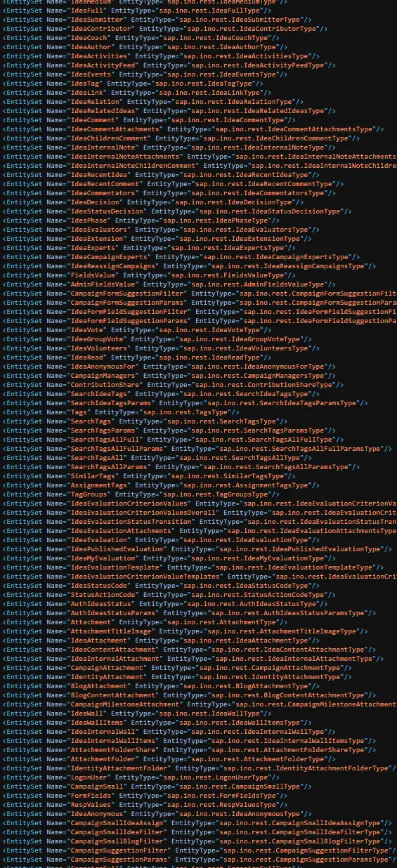Click the "IdeaMyEvaluation" entity set name

tap(103, 558)
